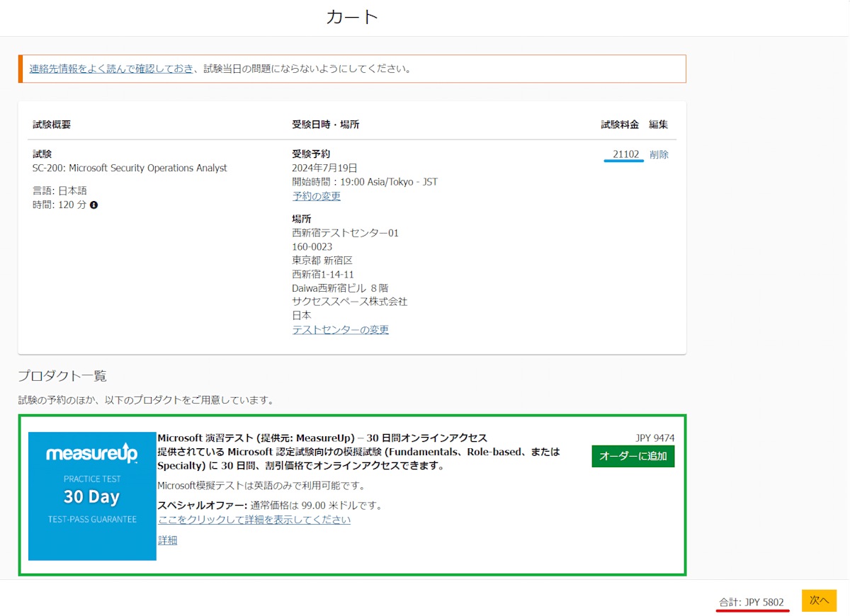Click the プロダクト一覧 section heading
The width and height of the screenshot is (850, 616).
[62, 376]
